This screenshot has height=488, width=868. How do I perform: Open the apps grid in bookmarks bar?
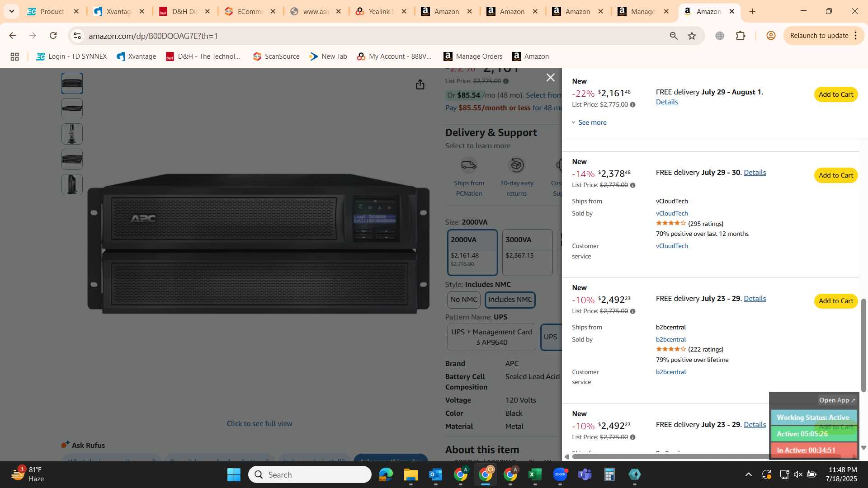pyautogui.click(x=14, y=56)
